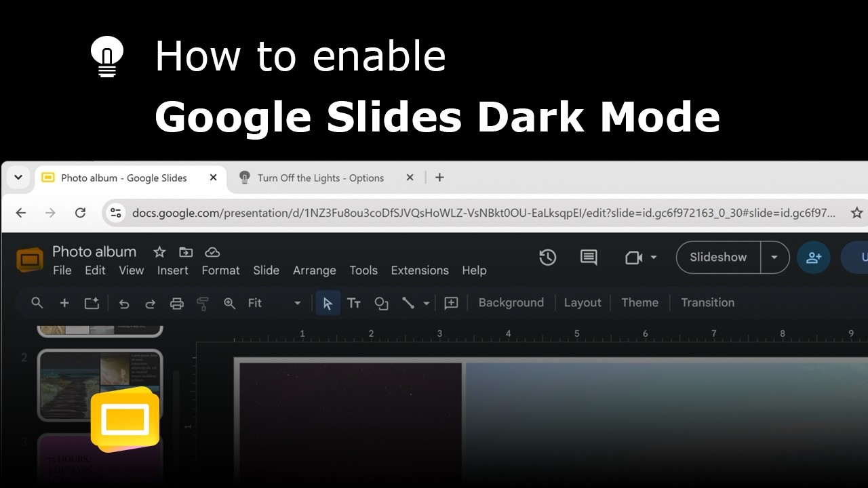
Task: Open the Arrange menu
Action: 315,270
